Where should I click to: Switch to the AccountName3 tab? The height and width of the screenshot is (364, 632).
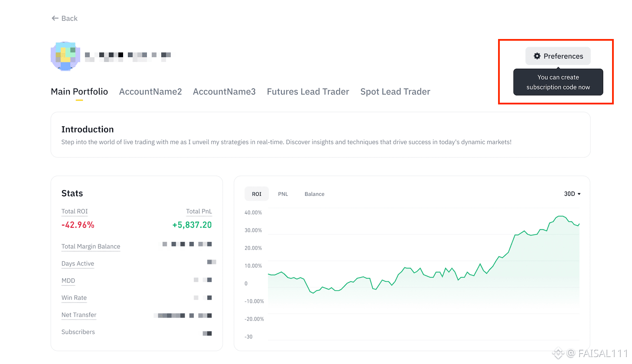pyautogui.click(x=224, y=91)
